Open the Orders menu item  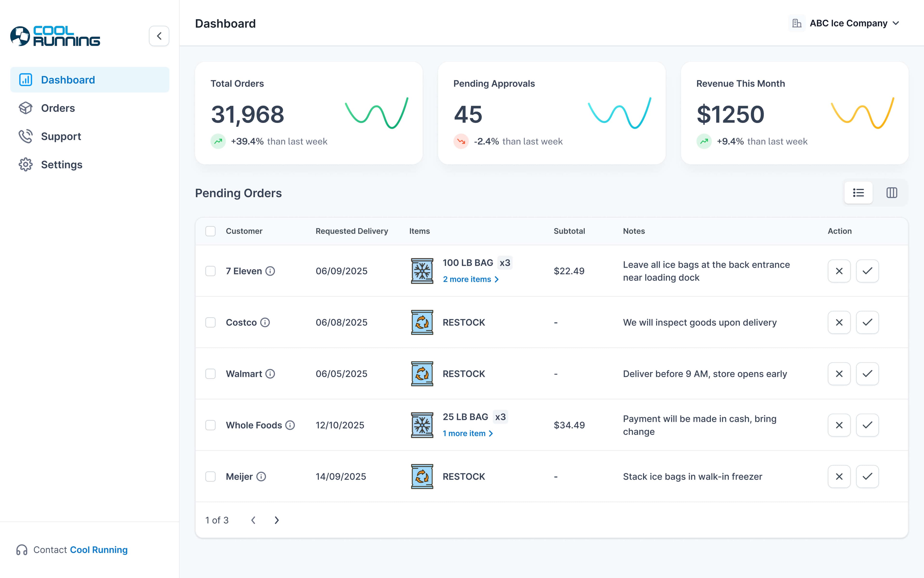tap(90, 108)
